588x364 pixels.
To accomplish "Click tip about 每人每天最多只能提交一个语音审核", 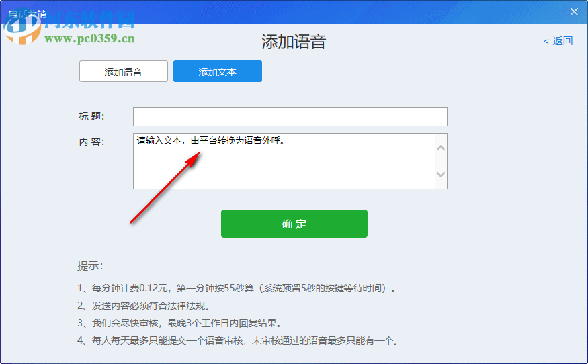I will point(238,340).
